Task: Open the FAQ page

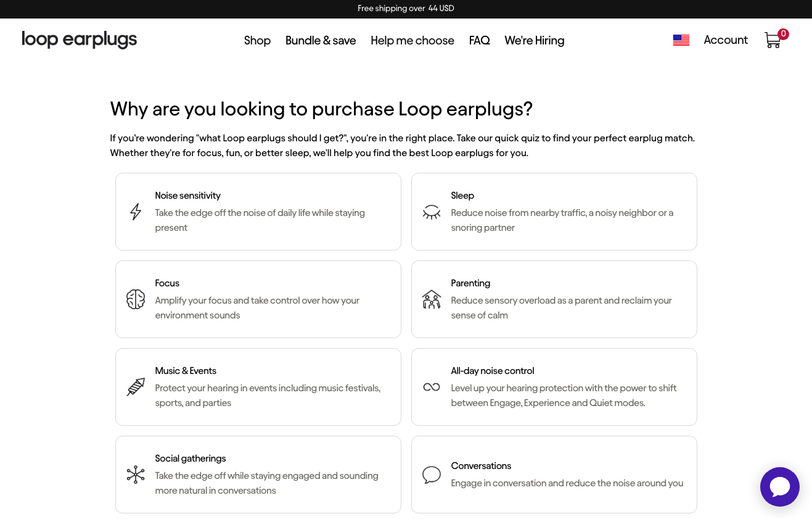Action: pyautogui.click(x=479, y=40)
